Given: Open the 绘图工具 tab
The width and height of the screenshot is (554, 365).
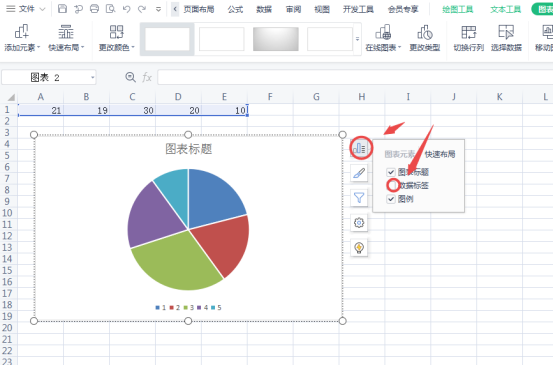Looking at the screenshot, I should tap(458, 9).
